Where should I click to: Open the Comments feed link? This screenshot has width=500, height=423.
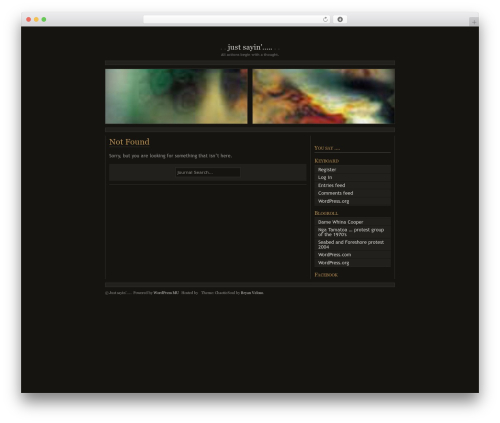click(335, 193)
